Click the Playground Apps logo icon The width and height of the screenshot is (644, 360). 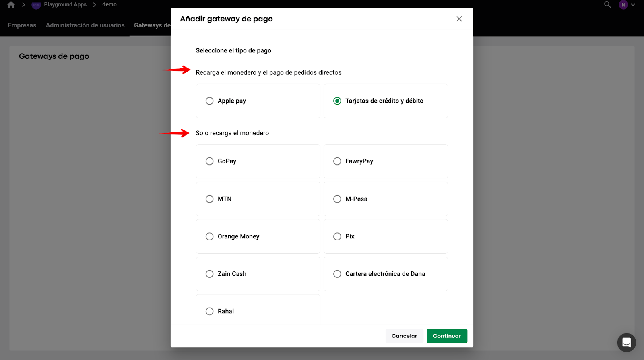coord(36,5)
